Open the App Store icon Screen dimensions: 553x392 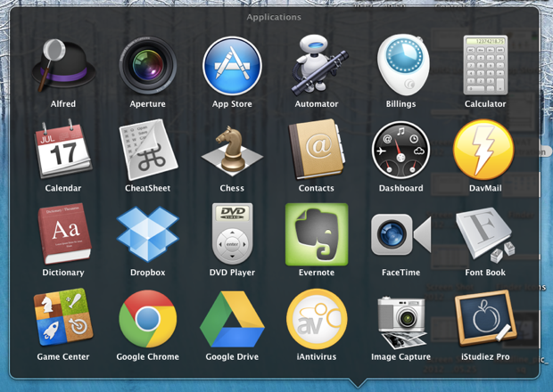pos(232,66)
